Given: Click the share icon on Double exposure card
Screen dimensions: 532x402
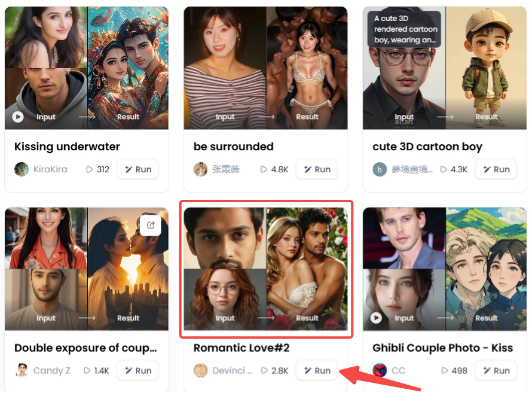Looking at the screenshot, I should (x=151, y=225).
